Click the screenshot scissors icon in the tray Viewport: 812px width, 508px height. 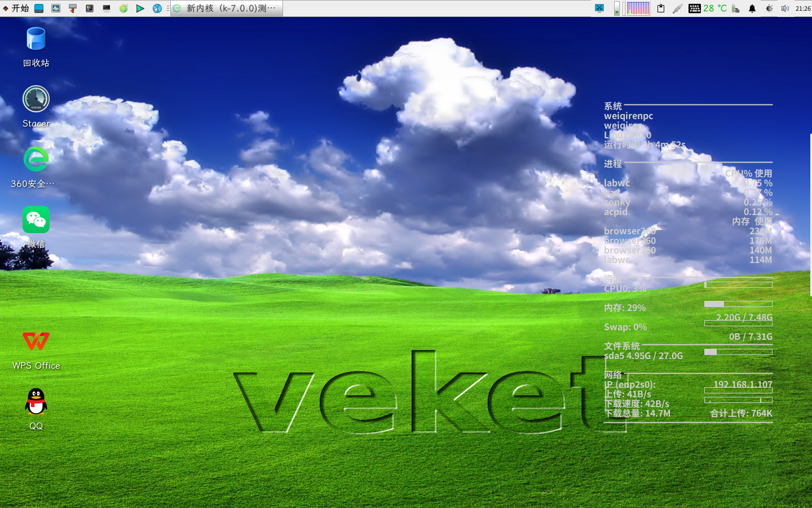599,8
